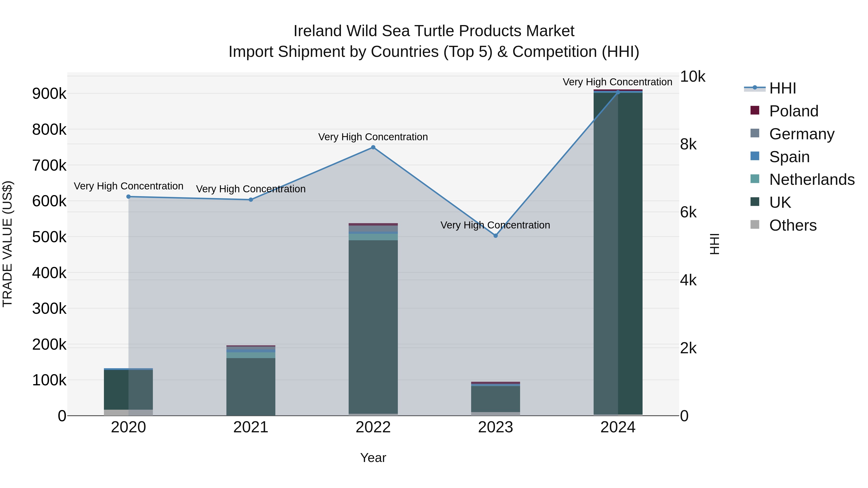Click the subtitle 'Import Shipment by Countries (Top 5) & Competition (HHI)'
Screen dimensions: 868x488
(434, 52)
